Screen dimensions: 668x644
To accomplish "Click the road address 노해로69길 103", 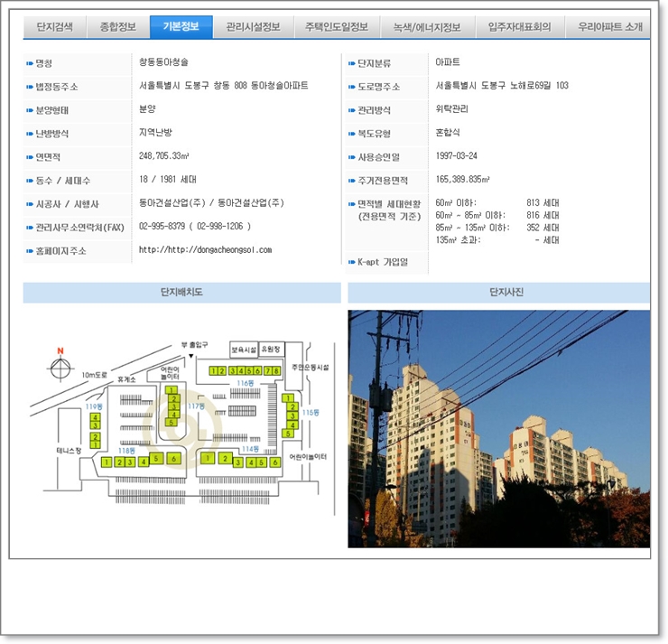I will (x=502, y=86).
